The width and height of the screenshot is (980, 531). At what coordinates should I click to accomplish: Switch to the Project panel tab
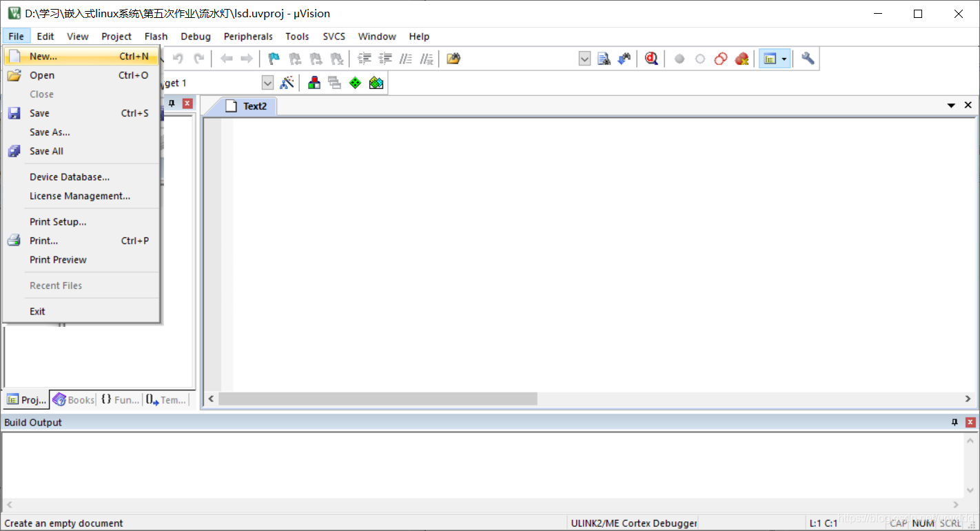tap(27, 400)
